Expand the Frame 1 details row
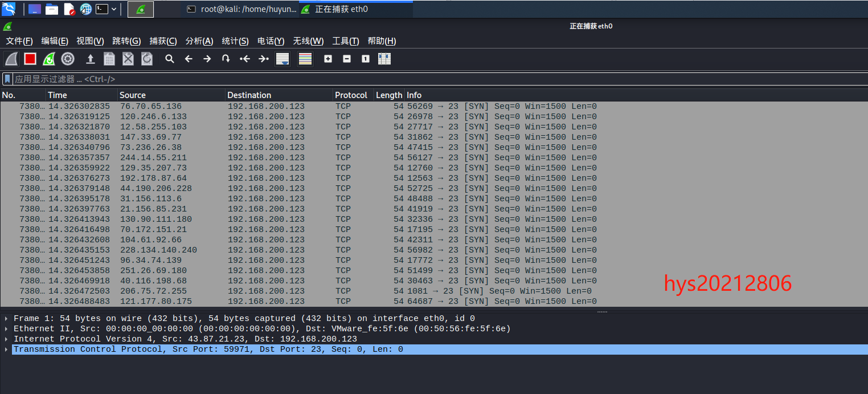 coord(6,319)
